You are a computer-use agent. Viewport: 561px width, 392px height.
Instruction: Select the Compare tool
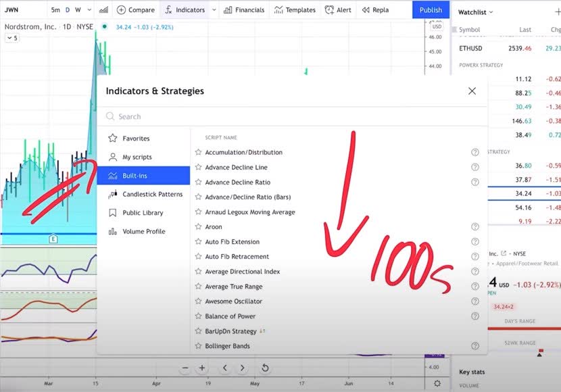135,10
